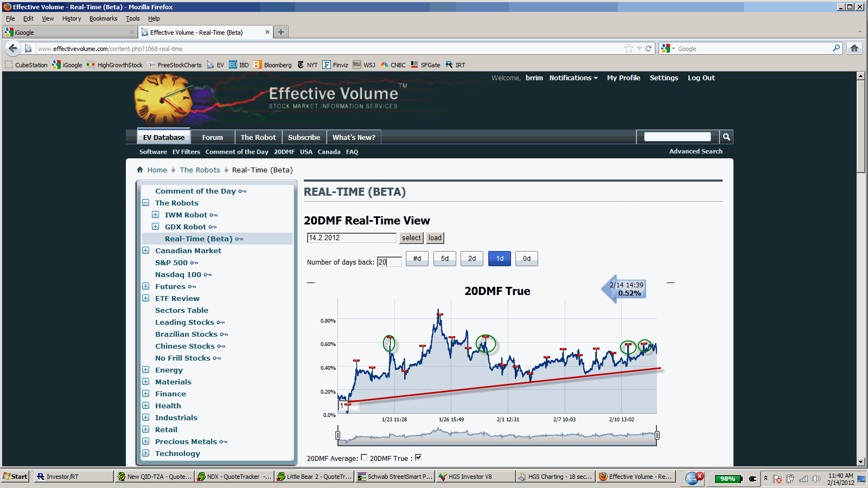Open the Finviz bookmark
This screenshot has width=868, height=488.
[x=335, y=65]
